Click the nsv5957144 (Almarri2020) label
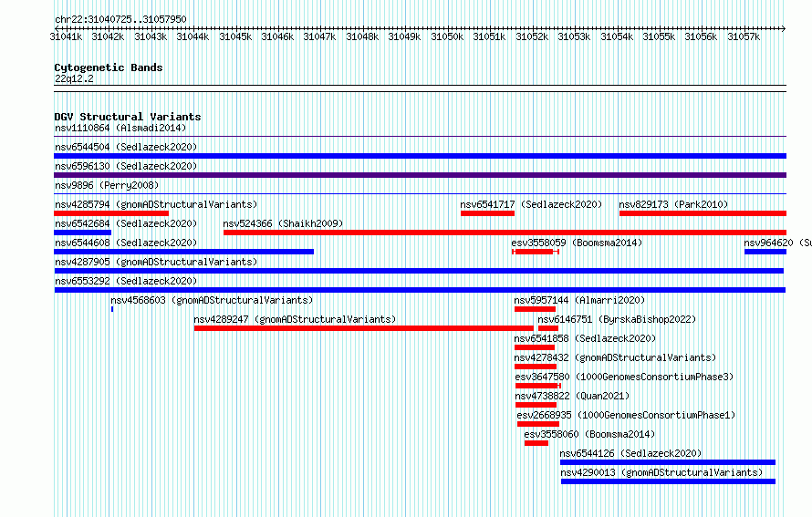The width and height of the screenshot is (812, 517). (x=579, y=300)
